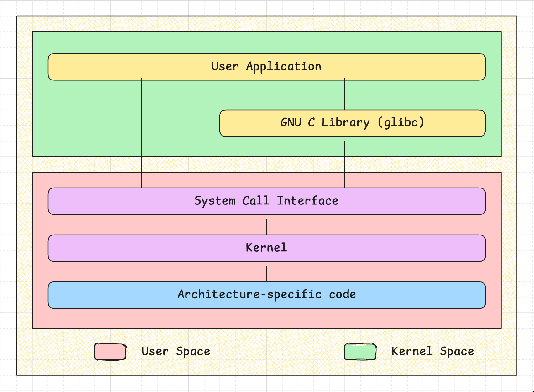
Task: Select the green Kernel Space legend swatch
Action: point(360,352)
